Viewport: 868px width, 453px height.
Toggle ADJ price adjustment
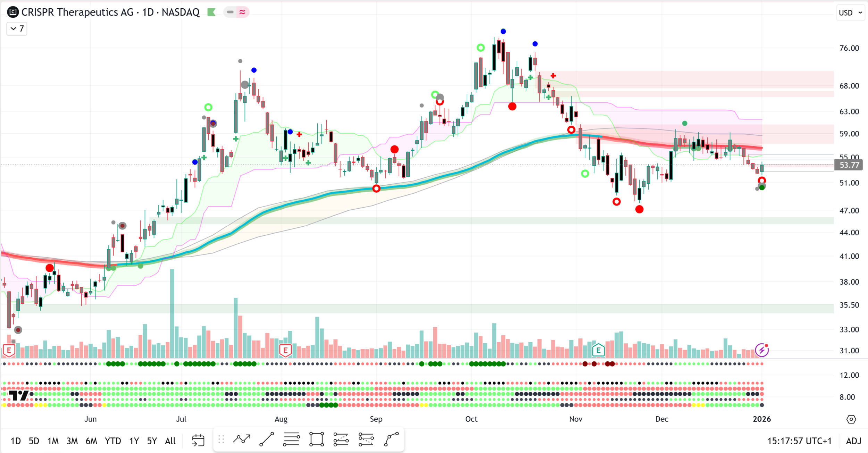pos(853,441)
